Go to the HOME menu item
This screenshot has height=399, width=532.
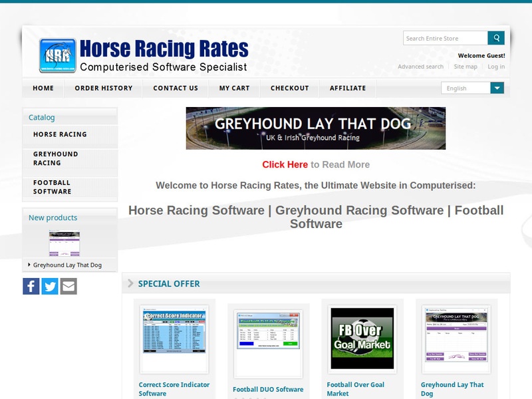43,88
